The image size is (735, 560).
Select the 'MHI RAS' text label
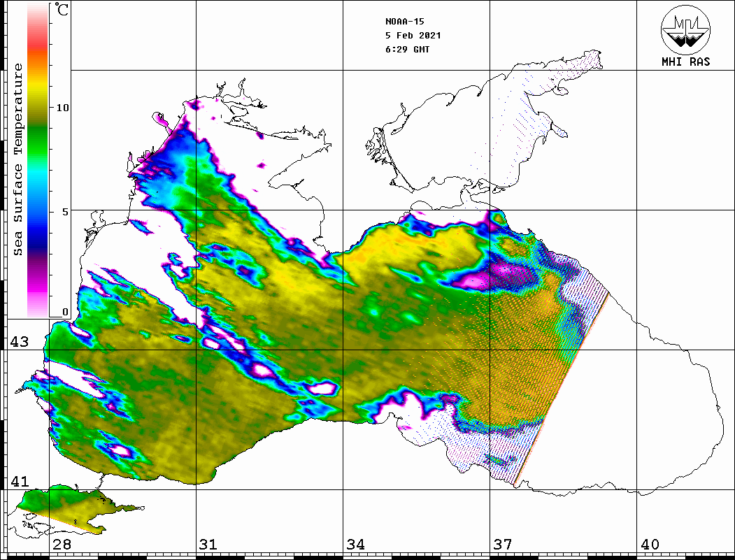point(686,62)
